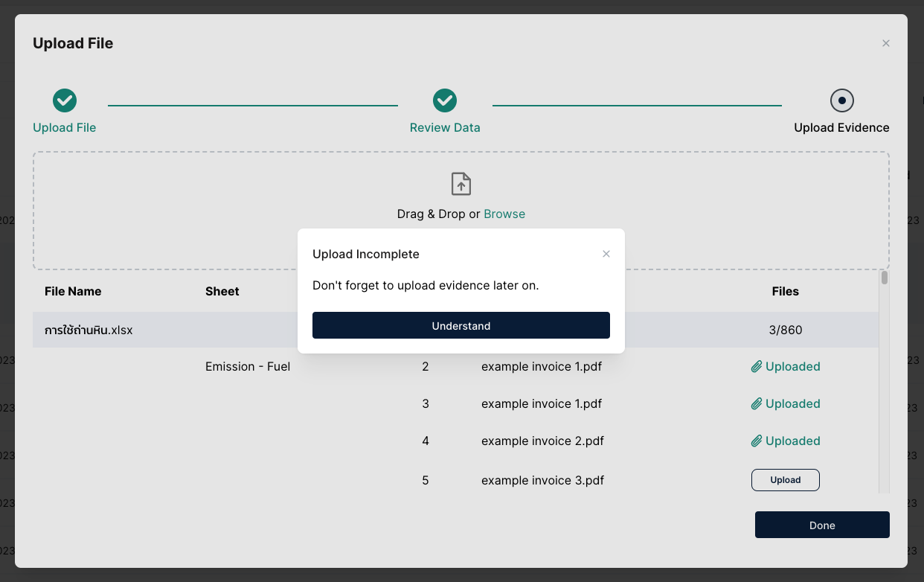The height and width of the screenshot is (582, 924).
Task: Go to the Review Data step label
Action: [445, 127]
